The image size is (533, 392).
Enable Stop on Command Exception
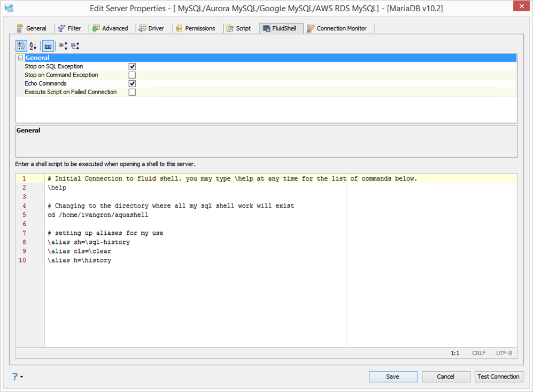pos(132,75)
